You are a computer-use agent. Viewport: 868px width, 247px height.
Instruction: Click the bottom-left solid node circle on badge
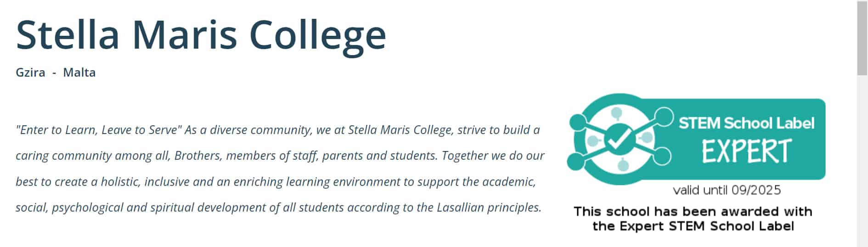[576, 161]
